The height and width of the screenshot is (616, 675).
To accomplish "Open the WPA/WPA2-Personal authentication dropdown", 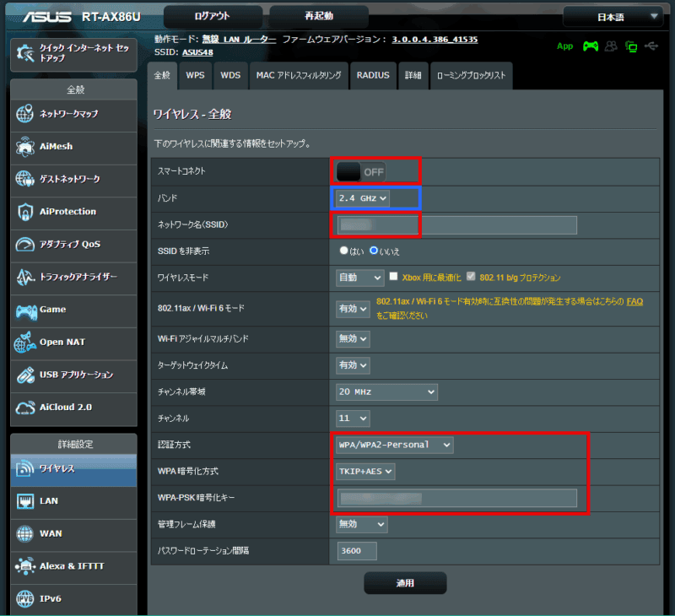I will click(x=394, y=445).
